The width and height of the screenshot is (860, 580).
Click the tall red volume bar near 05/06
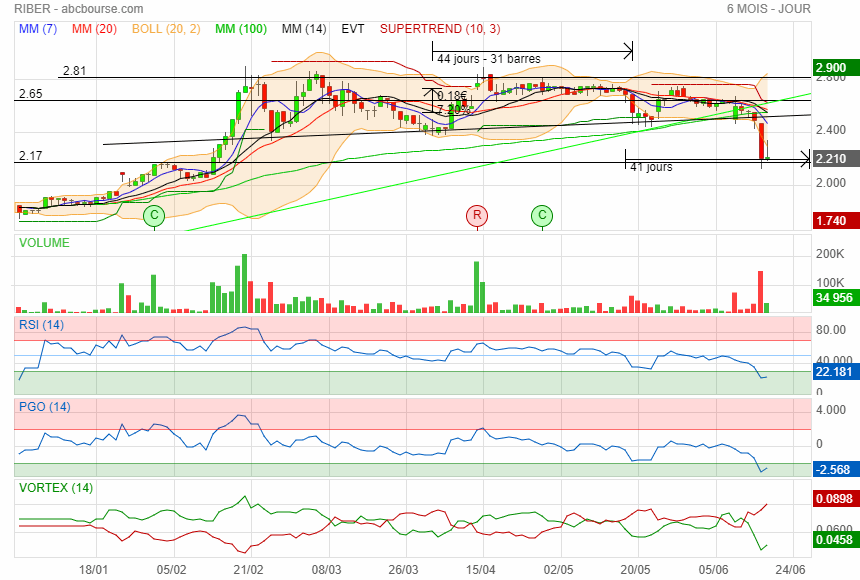pos(761,292)
